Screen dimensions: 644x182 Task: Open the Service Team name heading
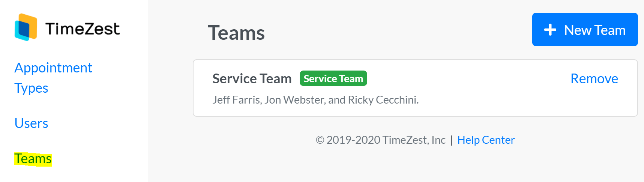[252, 78]
